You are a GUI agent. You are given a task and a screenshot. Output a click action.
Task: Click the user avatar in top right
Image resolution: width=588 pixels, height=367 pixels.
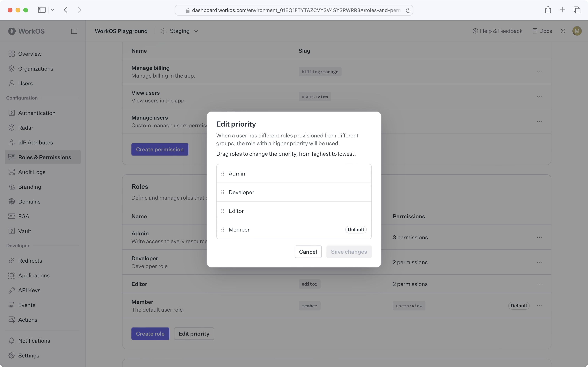(577, 31)
